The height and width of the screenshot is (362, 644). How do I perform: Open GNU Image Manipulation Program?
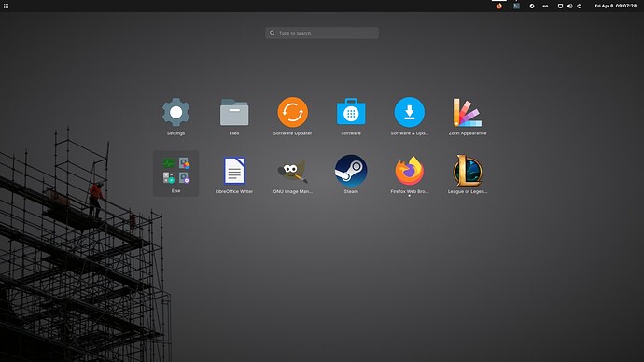click(x=292, y=171)
